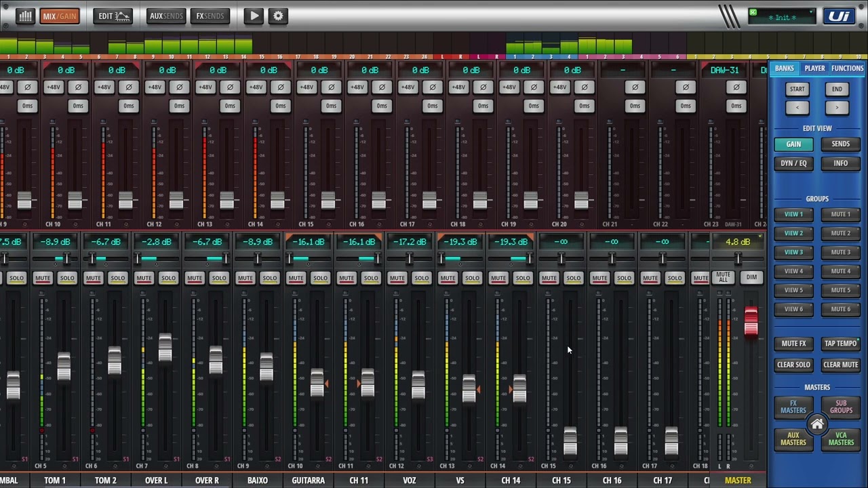Click the home icon in Masters section
868x488 pixels.
tap(817, 425)
